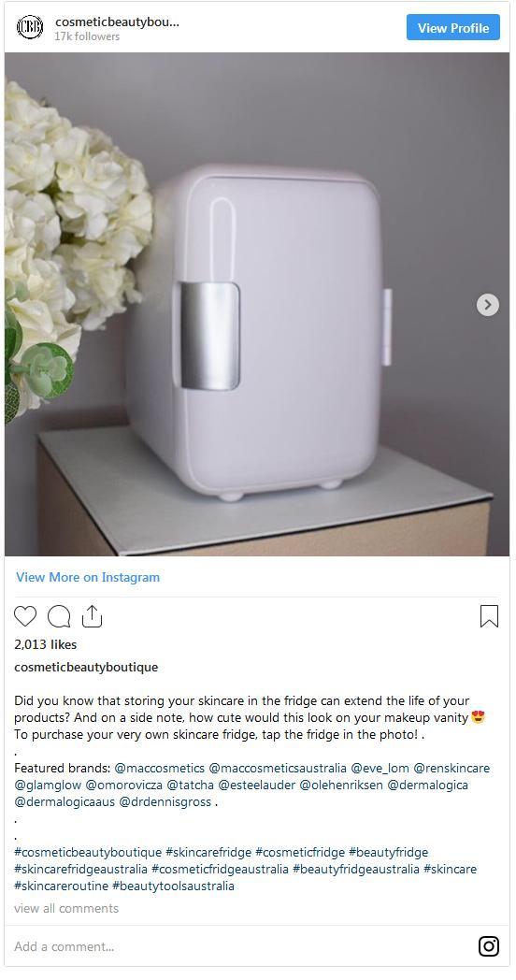This screenshot has height=980, width=516.
Task: Advance to the next photo with arrow
Action: (x=488, y=305)
